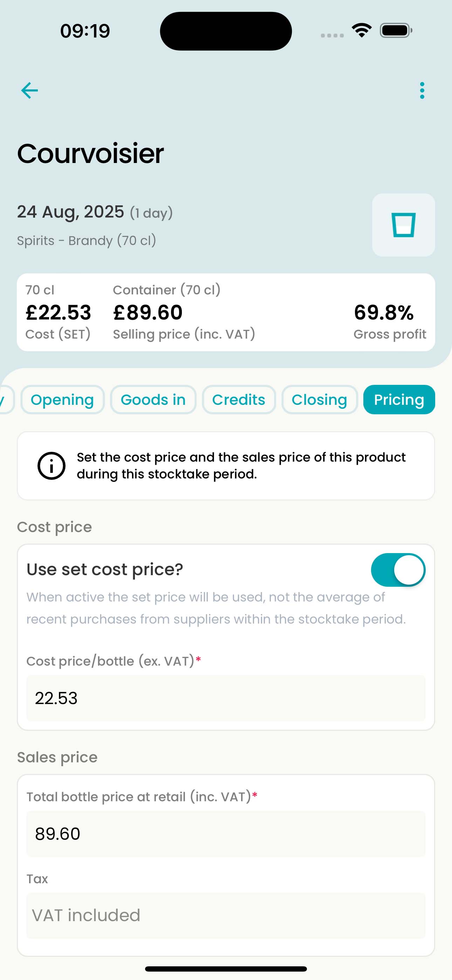Open the three-dot more options menu
Image resolution: width=452 pixels, height=980 pixels.
(x=422, y=90)
